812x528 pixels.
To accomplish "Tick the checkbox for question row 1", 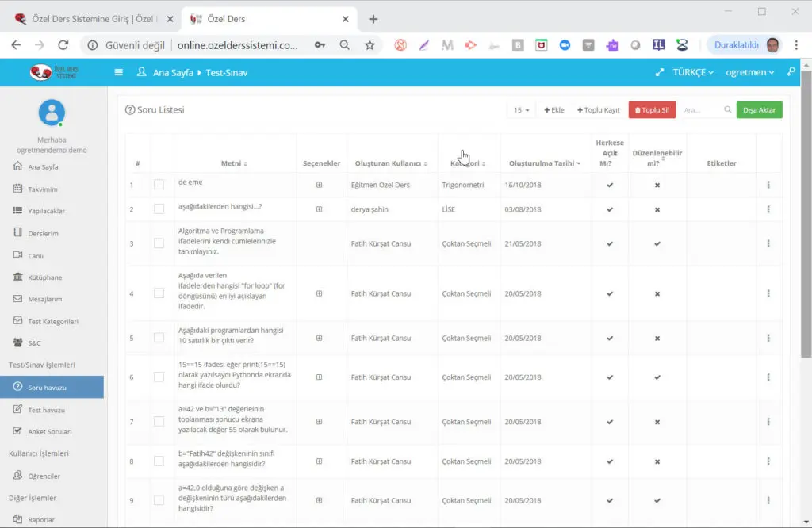I will [x=159, y=185].
